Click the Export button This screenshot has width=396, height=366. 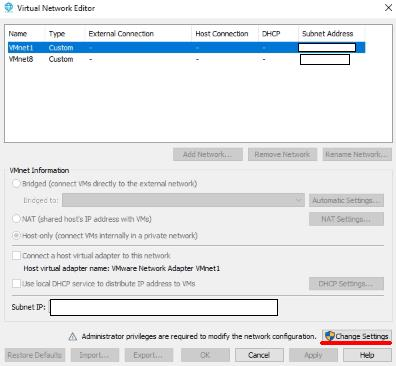(149, 355)
